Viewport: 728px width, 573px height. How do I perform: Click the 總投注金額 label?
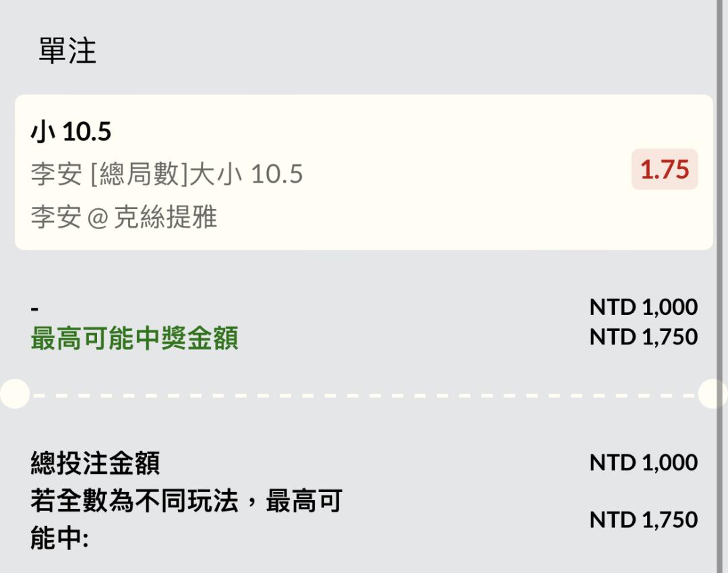95,463
